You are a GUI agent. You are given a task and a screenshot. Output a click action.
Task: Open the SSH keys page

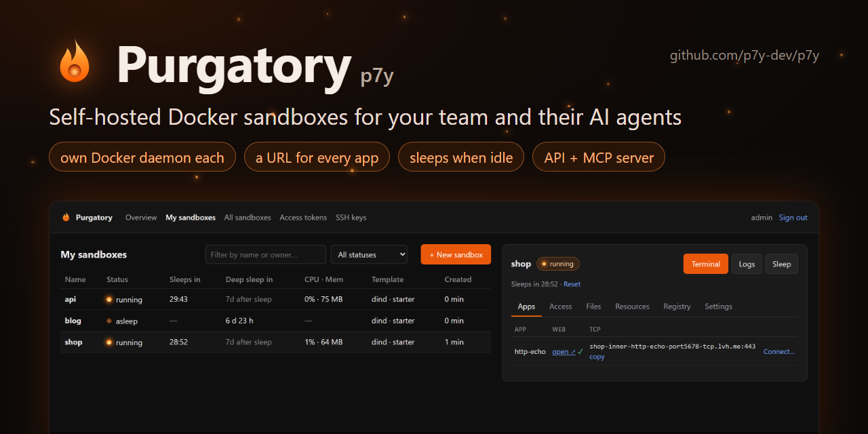pos(351,218)
